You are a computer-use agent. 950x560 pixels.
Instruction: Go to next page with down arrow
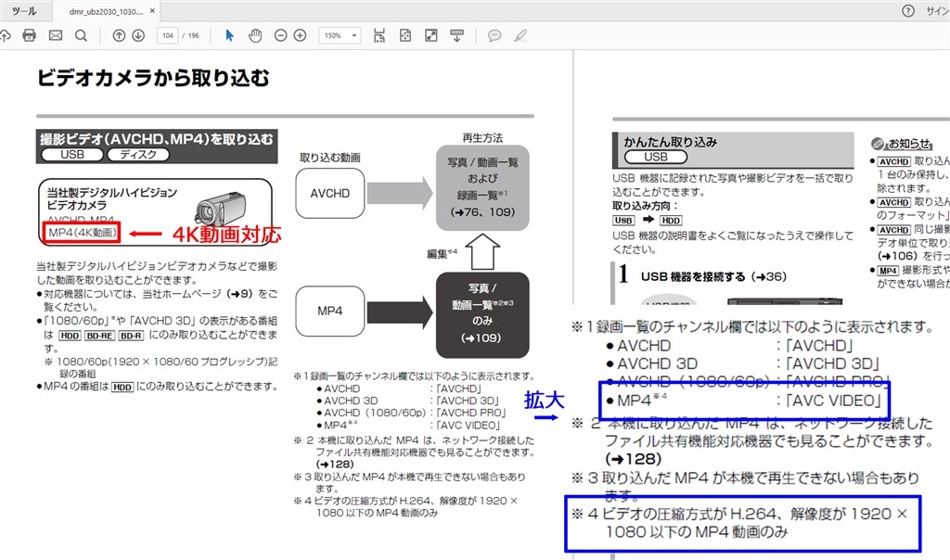(136, 35)
